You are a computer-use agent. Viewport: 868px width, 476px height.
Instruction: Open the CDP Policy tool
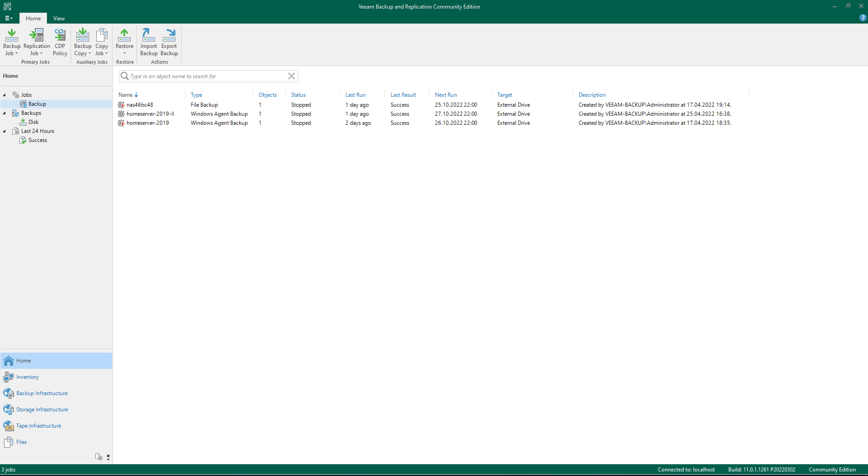point(60,42)
